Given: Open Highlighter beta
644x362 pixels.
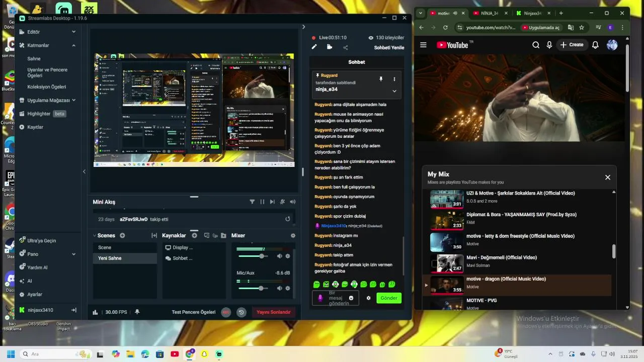Looking at the screenshot, I should tap(43, 114).
